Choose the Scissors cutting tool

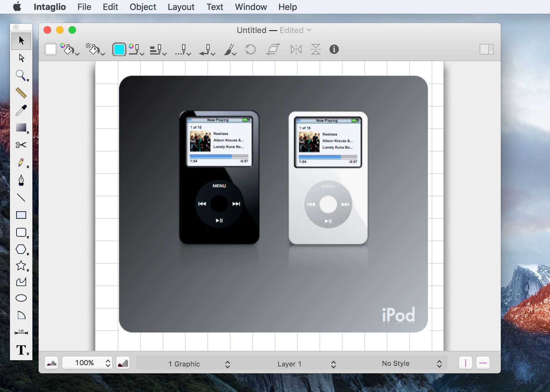click(x=21, y=145)
